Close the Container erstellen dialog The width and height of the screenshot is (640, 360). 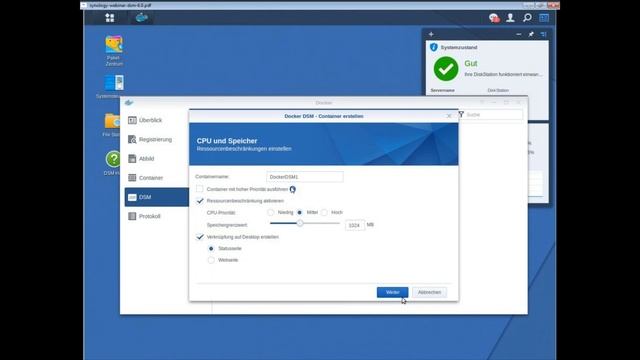tap(449, 116)
